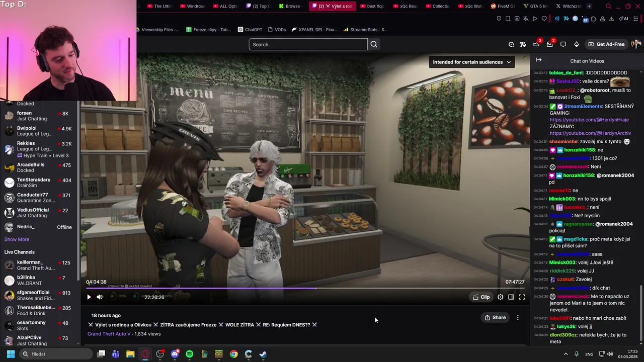
Task: Toggle theatre mode on the player
Action: point(511,297)
